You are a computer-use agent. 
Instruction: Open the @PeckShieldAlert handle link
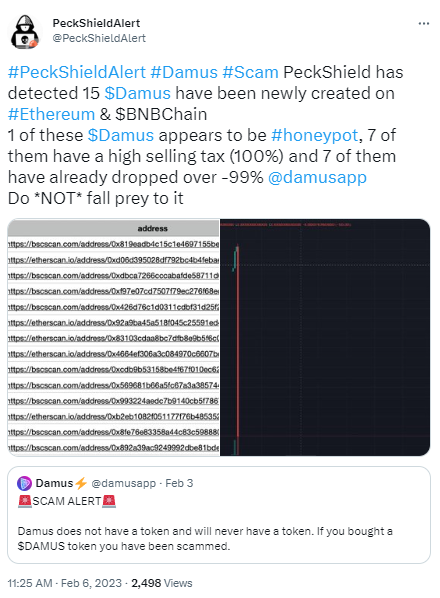pyautogui.click(x=99, y=38)
